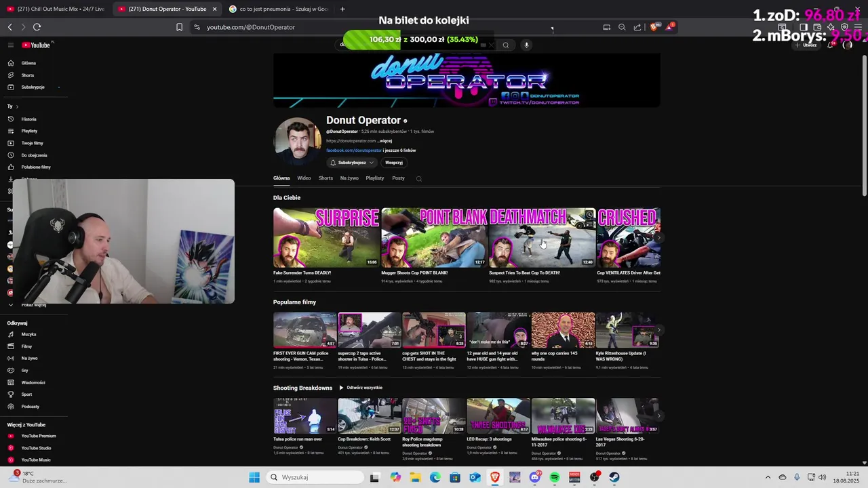This screenshot has width=868, height=488.
Task: Open Brave shields lion icon
Action: [x=654, y=27]
